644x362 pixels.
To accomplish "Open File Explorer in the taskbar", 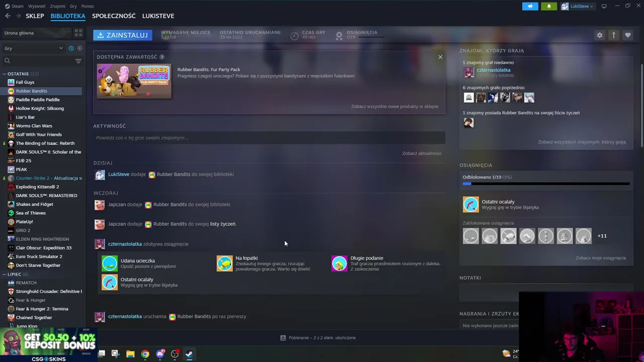I will point(130,354).
